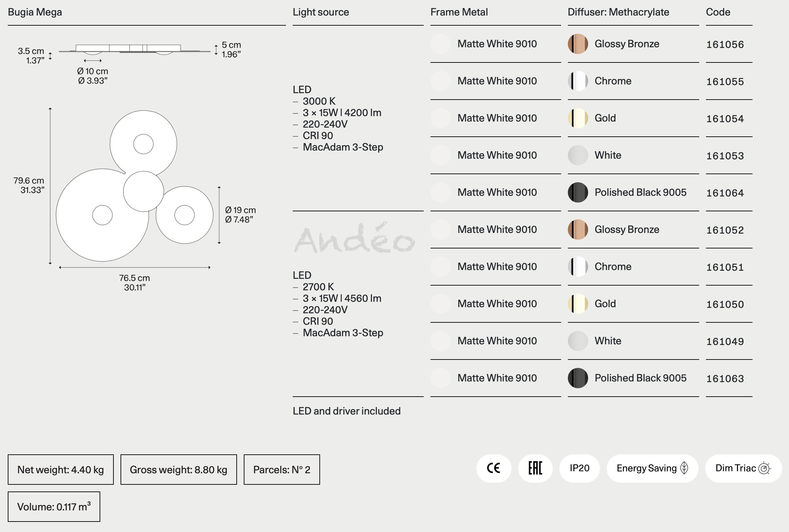Screen dimensions: 789x532
Task: Click the Glossy Bronze swatch for code 161056
Action: click(578, 44)
